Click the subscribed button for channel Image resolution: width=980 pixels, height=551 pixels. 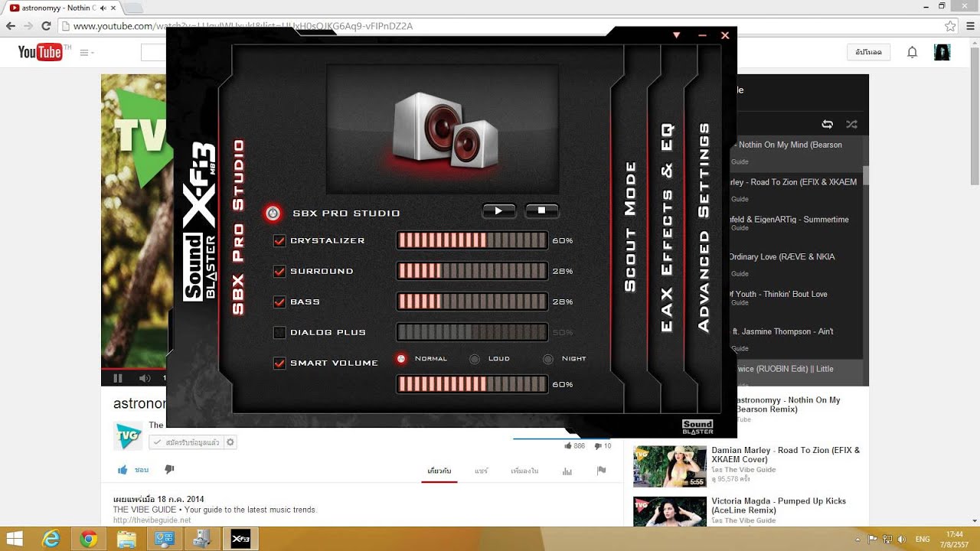pos(185,442)
